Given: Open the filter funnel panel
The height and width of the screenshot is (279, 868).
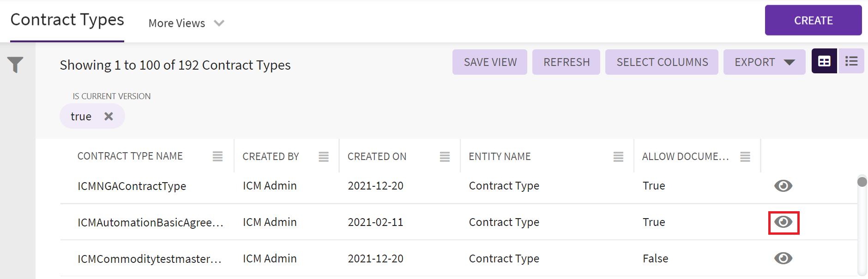Looking at the screenshot, I should point(15,65).
